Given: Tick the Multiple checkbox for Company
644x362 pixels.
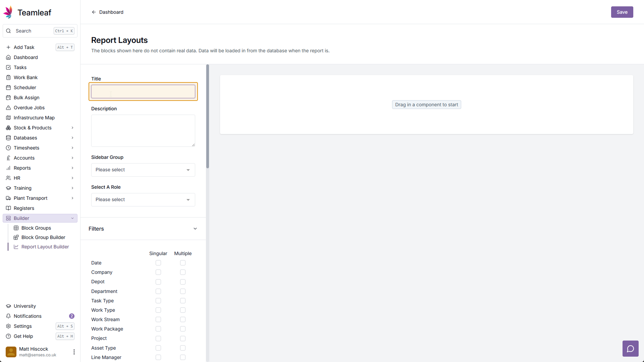Looking at the screenshot, I should click(183, 272).
